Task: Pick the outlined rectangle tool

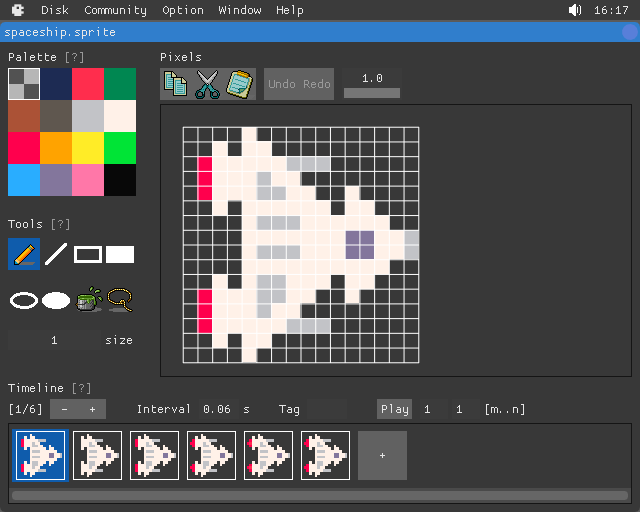Action: tap(88, 254)
